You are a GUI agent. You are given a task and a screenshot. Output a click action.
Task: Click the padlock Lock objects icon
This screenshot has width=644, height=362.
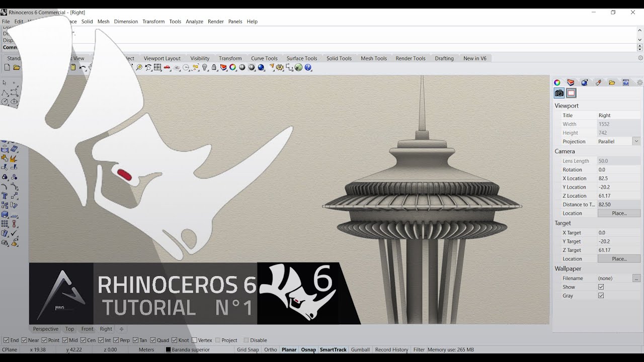(214, 67)
